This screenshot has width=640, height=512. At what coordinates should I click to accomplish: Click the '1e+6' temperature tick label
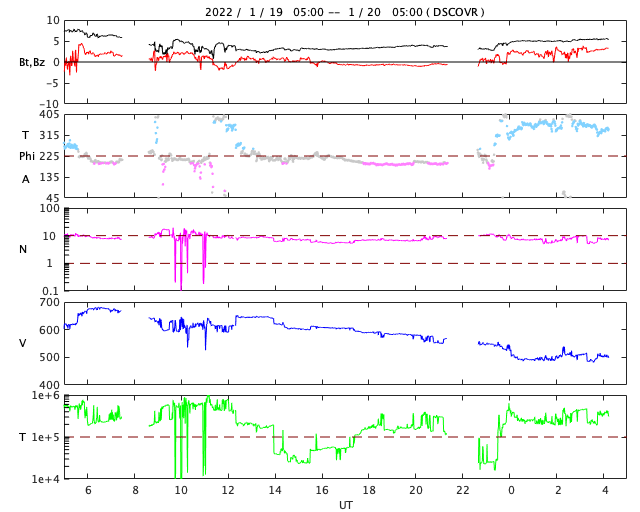point(46,396)
